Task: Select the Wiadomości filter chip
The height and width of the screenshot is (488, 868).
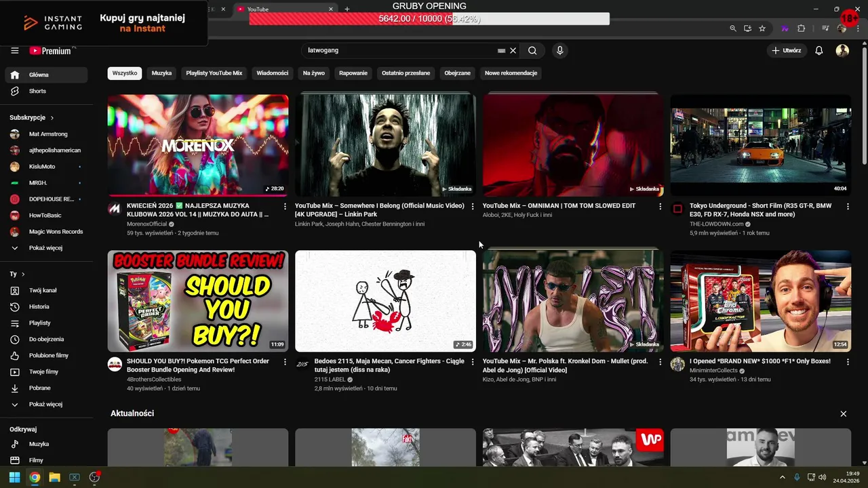Action: pyautogui.click(x=273, y=73)
